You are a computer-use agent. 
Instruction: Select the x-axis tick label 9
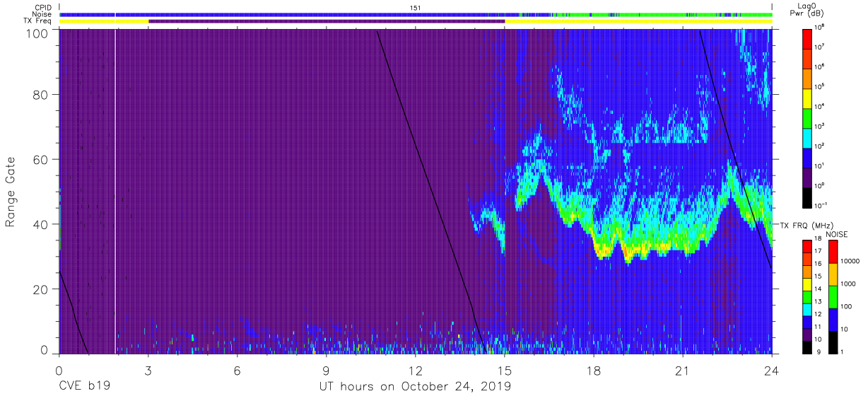click(x=326, y=371)
